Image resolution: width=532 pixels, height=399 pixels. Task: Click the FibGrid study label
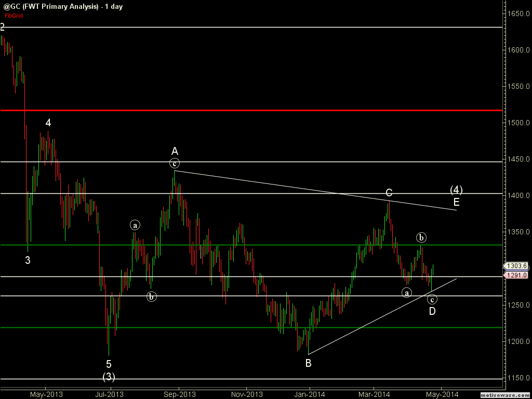[14, 16]
